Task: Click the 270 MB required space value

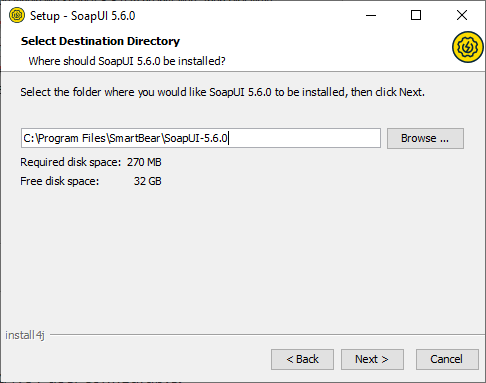Action: (144, 162)
